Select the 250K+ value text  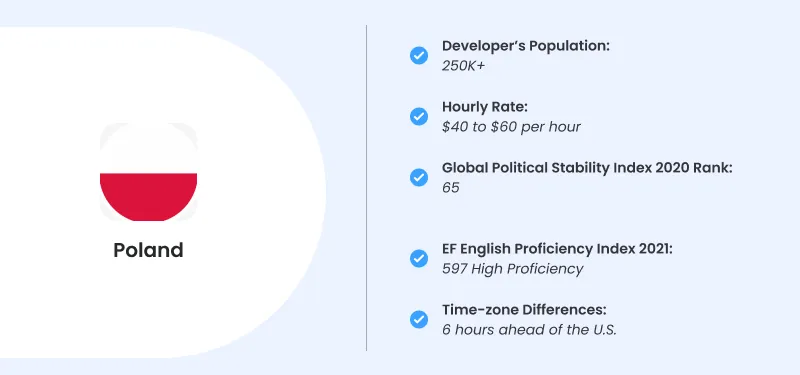(x=463, y=66)
